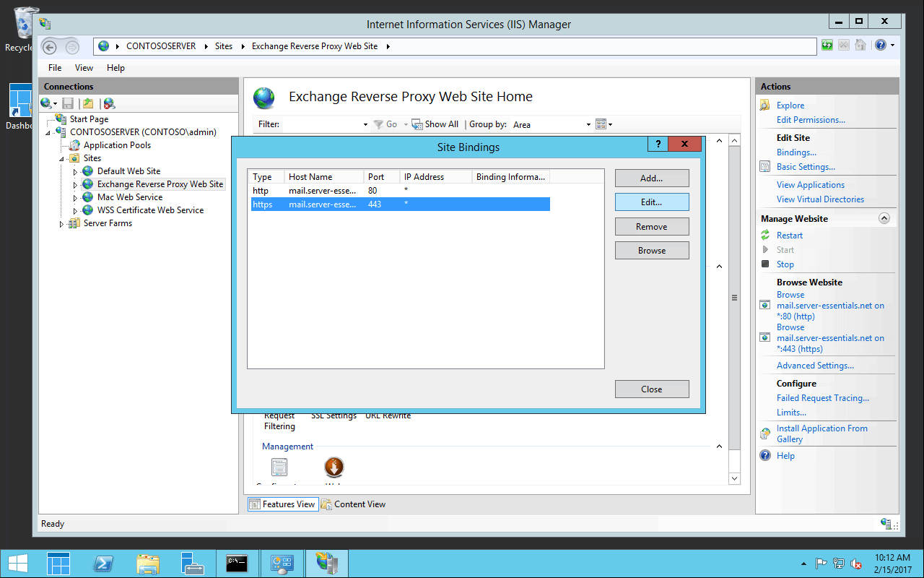Click the Site Bindings help question button
The width and height of the screenshot is (924, 578).
pos(658,144)
